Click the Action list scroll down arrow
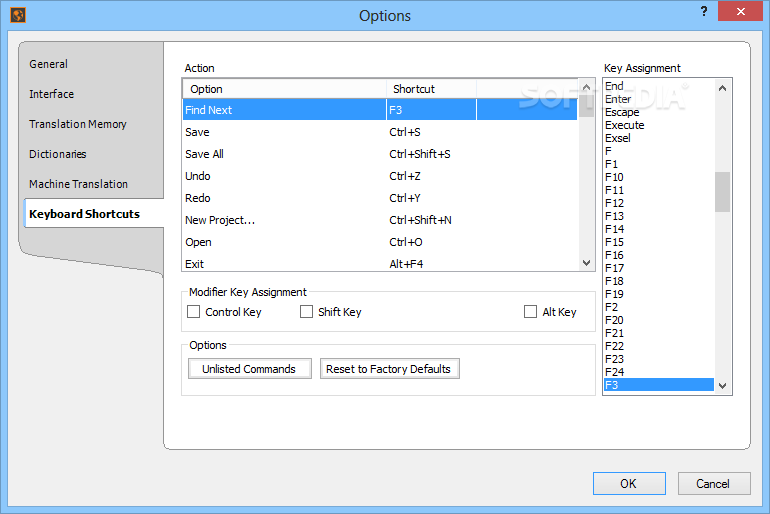770x514 pixels. pos(586,263)
